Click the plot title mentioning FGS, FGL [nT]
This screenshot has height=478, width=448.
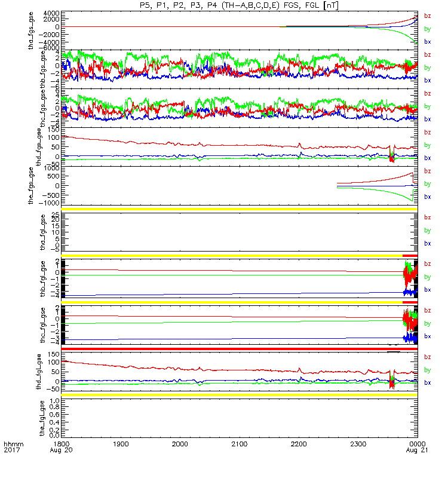(239, 5)
